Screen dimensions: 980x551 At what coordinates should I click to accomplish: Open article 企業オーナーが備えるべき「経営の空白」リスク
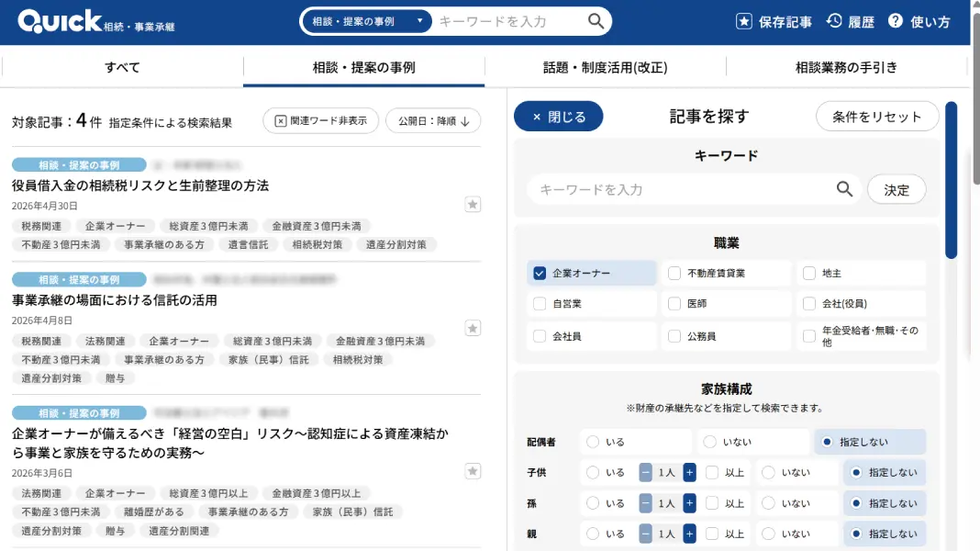[x=230, y=443]
